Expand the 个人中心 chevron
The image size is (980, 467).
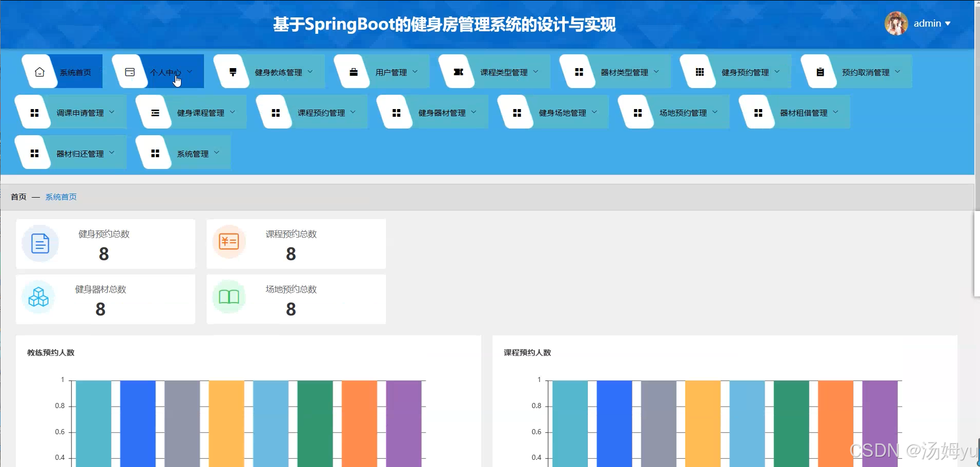190,72
